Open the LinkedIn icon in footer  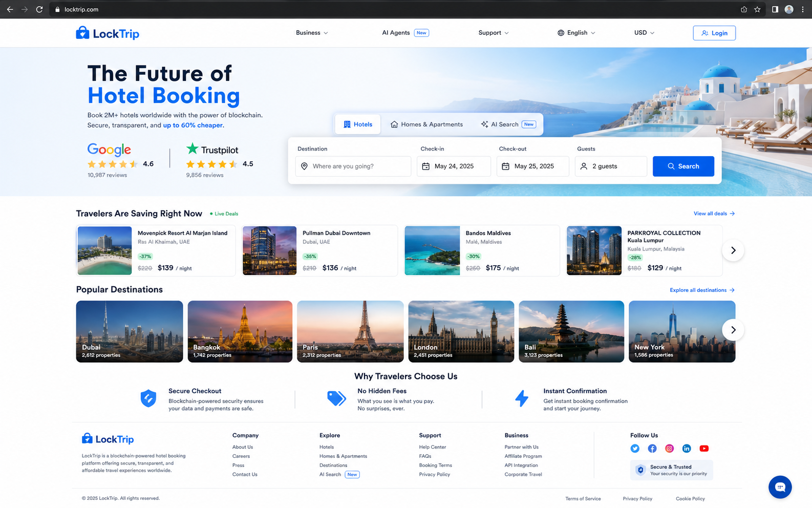pos(687,449)
